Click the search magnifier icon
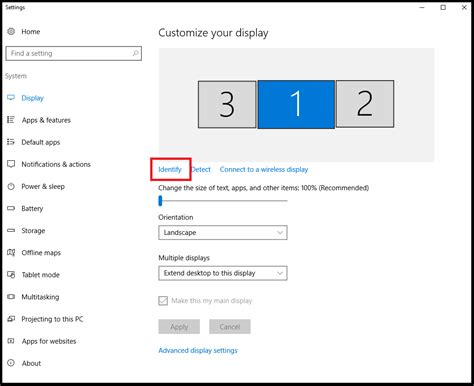This screenshot has width=474, height=386. pyautogui.click(x=135, y=53)
